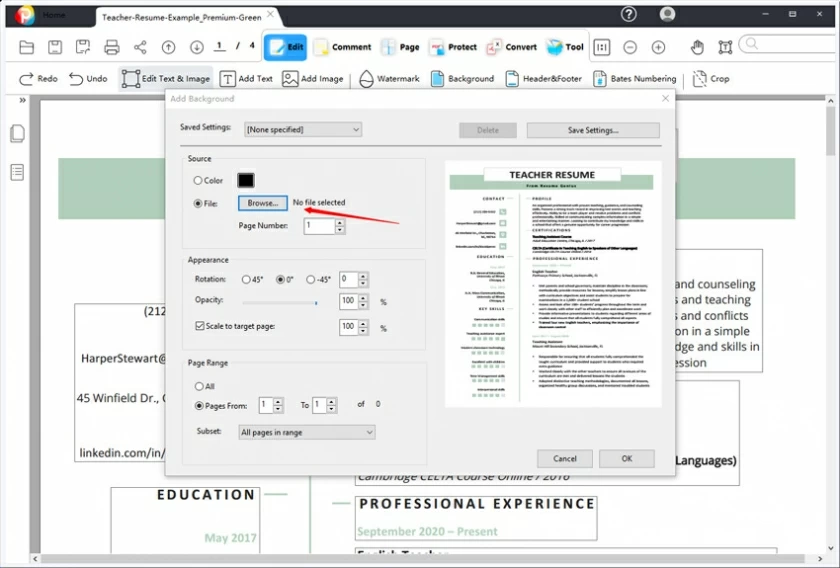Zoom in with the plus icon
This screenshot has width=840, height=568.
(658, 47)
